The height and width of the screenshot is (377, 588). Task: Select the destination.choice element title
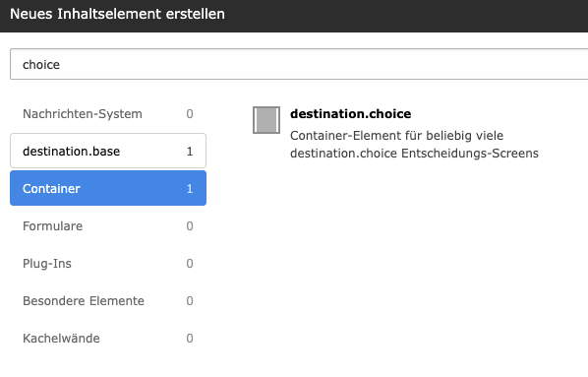351,114
